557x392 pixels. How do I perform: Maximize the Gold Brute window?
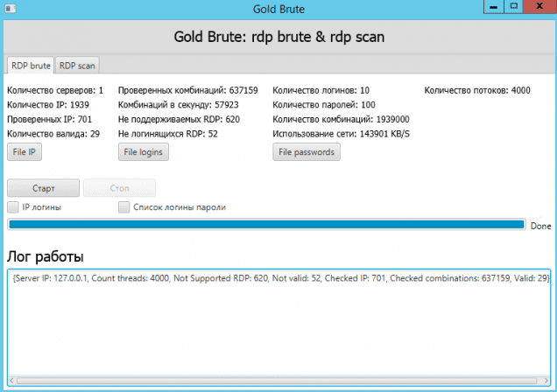point(513,7)
